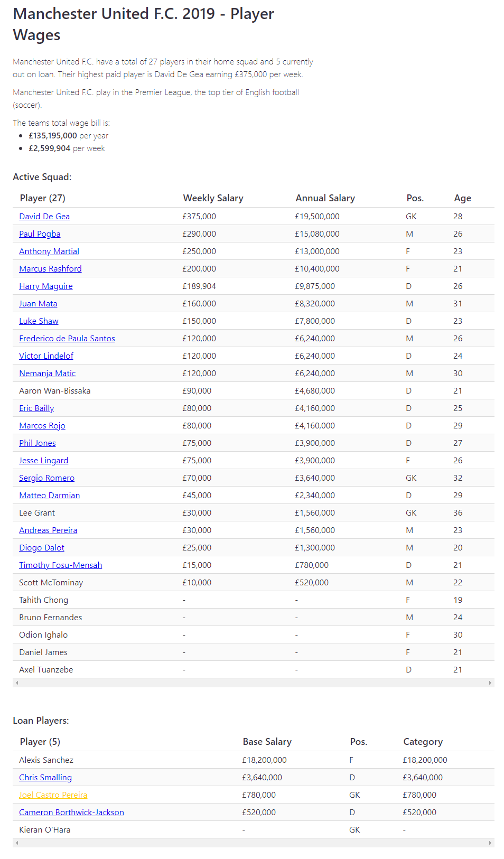Open Frederico de Paula Santos link

point(67,338)
